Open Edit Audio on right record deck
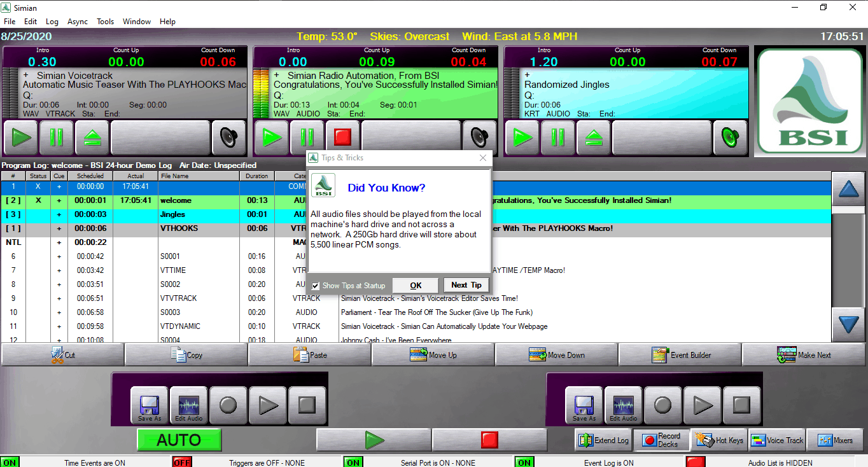The image size is (868, 467). 623,405
